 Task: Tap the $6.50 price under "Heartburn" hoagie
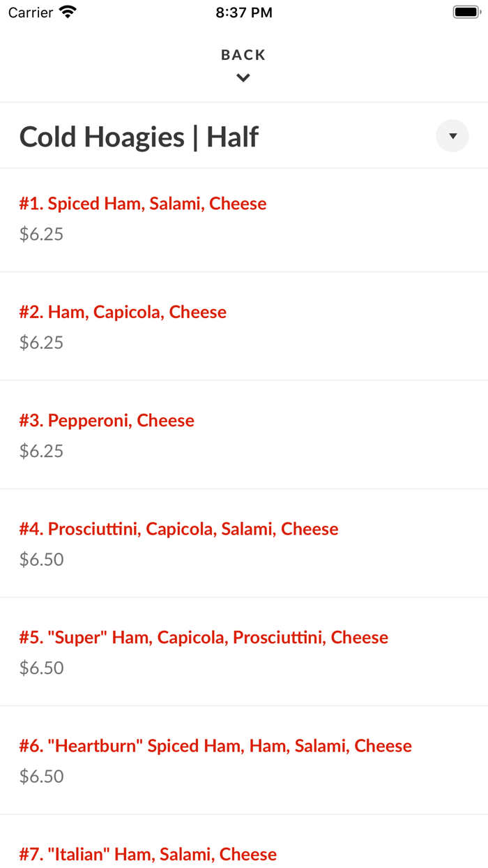pos(41,777)
